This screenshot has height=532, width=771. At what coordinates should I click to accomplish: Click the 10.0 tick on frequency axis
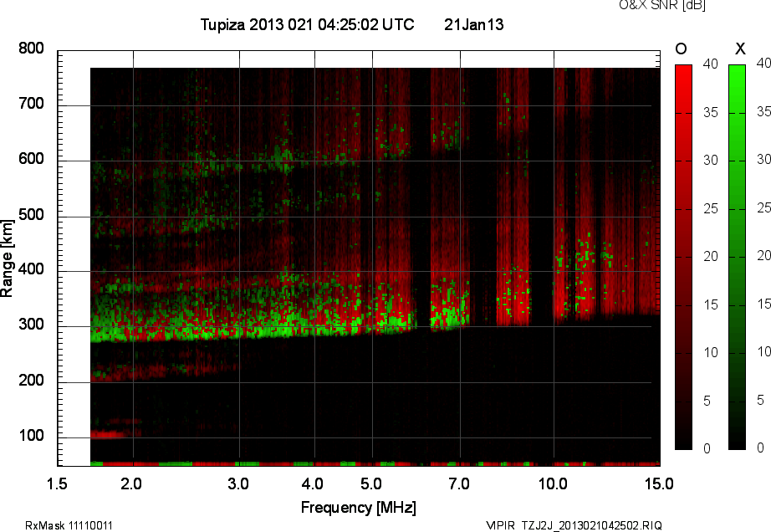(553, 483)
